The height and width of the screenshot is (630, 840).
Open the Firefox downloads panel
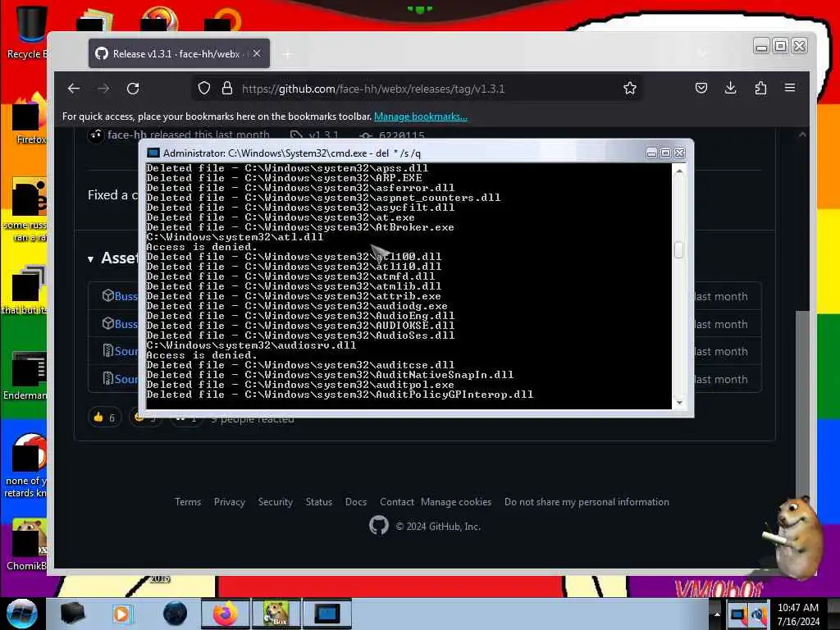[730, 88]
